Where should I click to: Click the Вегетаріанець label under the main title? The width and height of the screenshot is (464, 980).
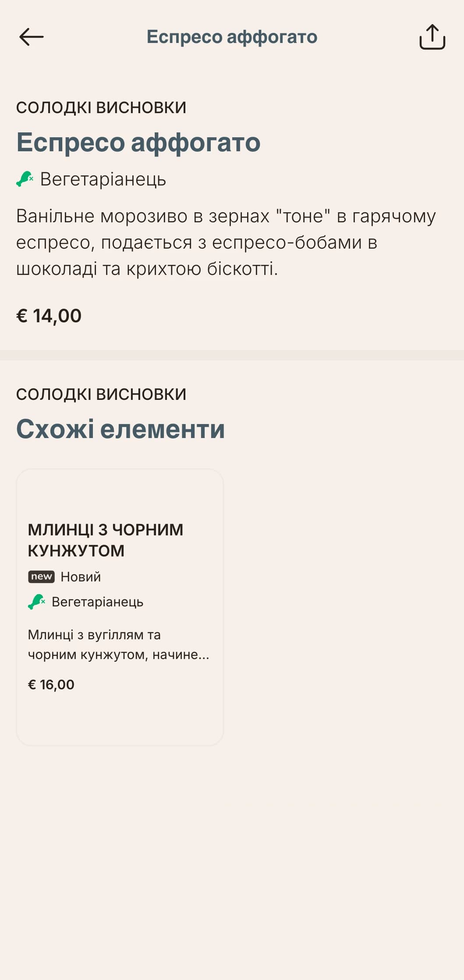click(103, 179)
